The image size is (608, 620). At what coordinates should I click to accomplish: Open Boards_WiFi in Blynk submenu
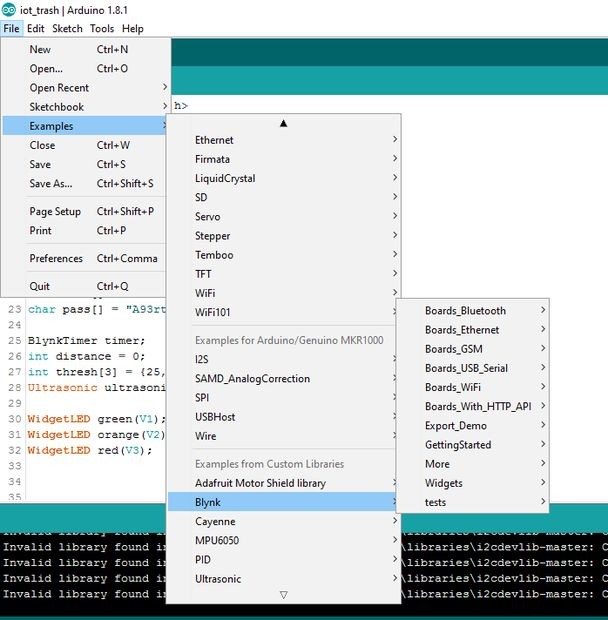473,387
